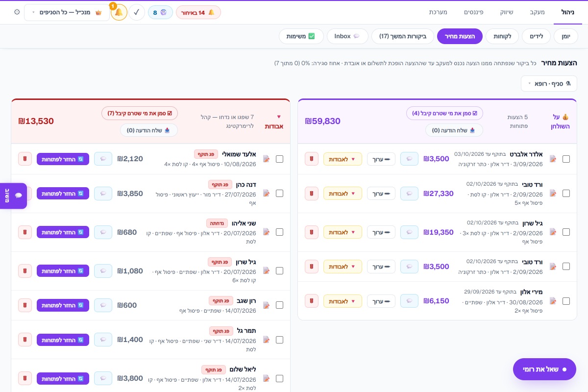This screenshot has width=588, height=392.
Task: Open the chat icon on the שני אליהו row
Action: 103,232
